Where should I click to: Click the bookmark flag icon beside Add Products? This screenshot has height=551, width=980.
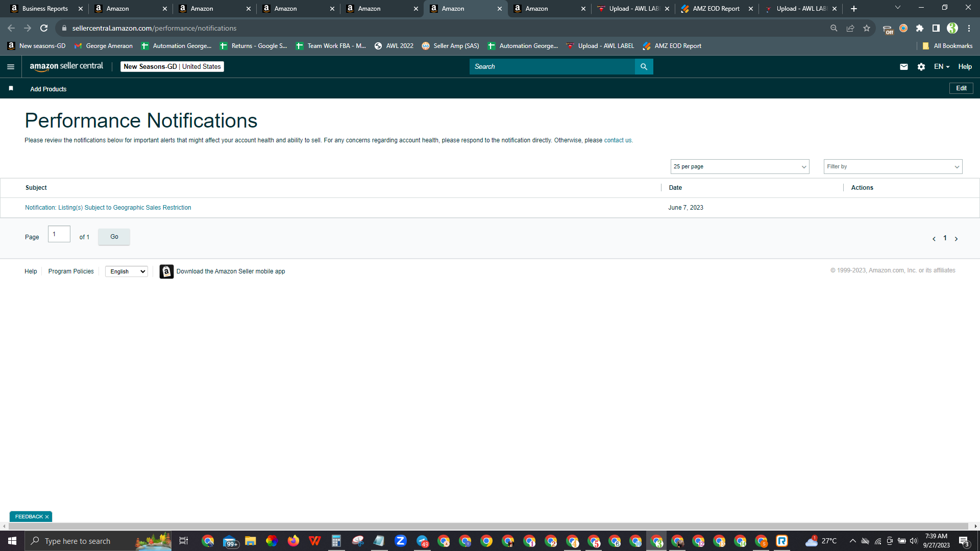11,89
